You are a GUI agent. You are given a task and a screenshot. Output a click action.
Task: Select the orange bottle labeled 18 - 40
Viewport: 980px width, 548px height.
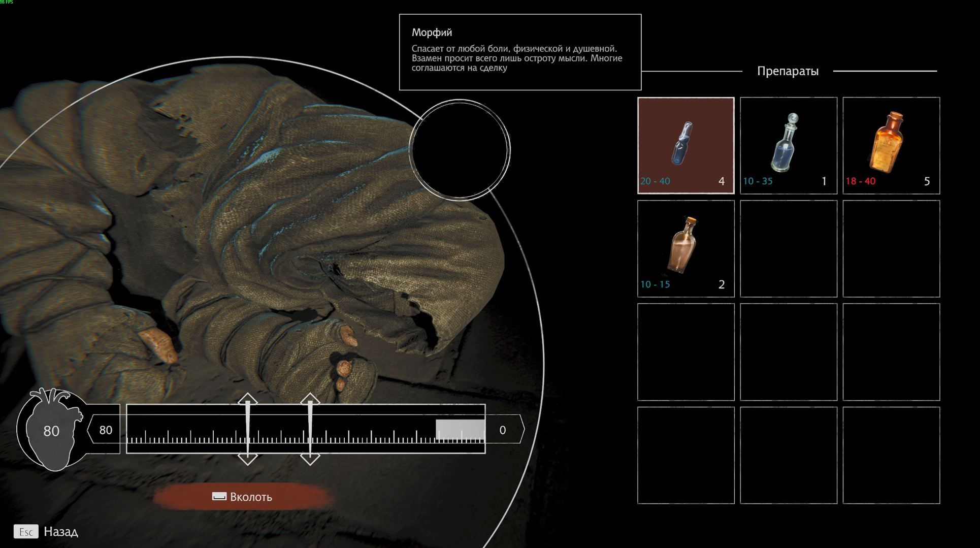pos(891,145)
